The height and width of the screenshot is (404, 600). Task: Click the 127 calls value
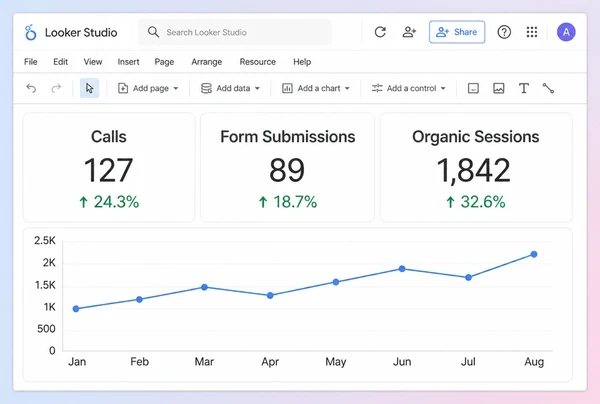[109, 170]
